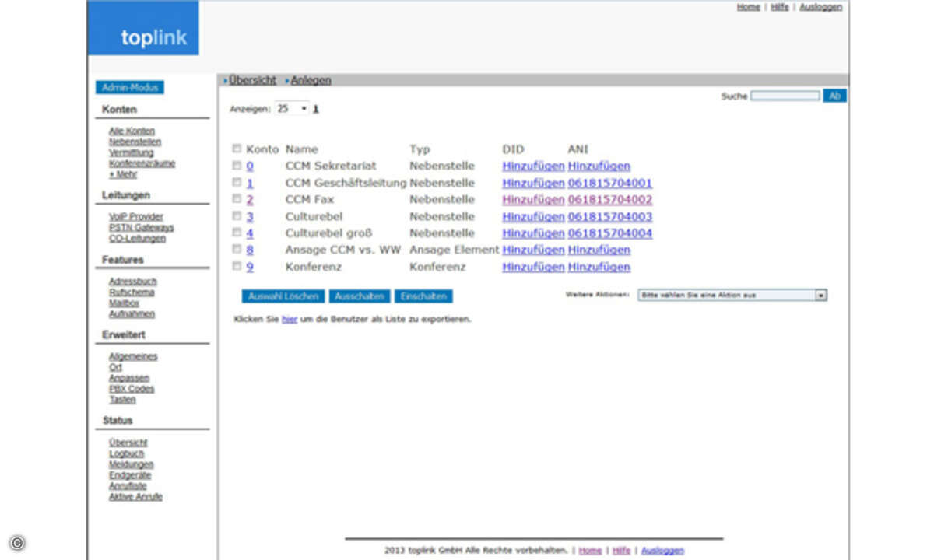Image resolution: width=934 pixels, height=560 pixels.
Task: Select the Culturebel row checkbox for Konto 3
Action: point(237,216)
